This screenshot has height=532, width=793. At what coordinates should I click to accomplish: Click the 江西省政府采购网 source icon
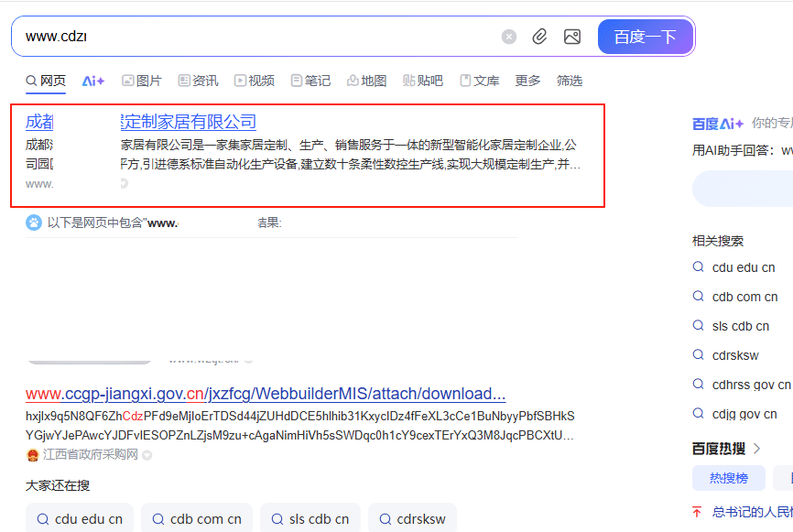click(33, 454)
